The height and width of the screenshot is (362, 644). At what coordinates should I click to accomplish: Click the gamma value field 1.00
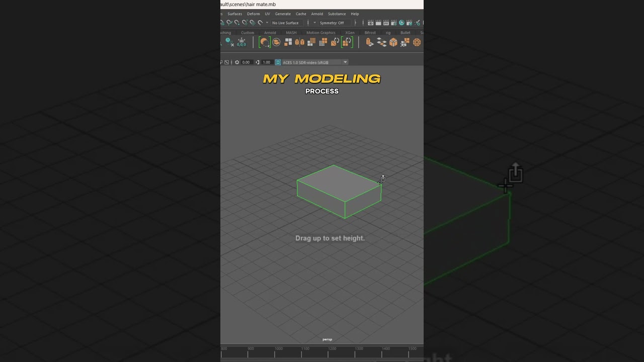[x=267, y=62]
